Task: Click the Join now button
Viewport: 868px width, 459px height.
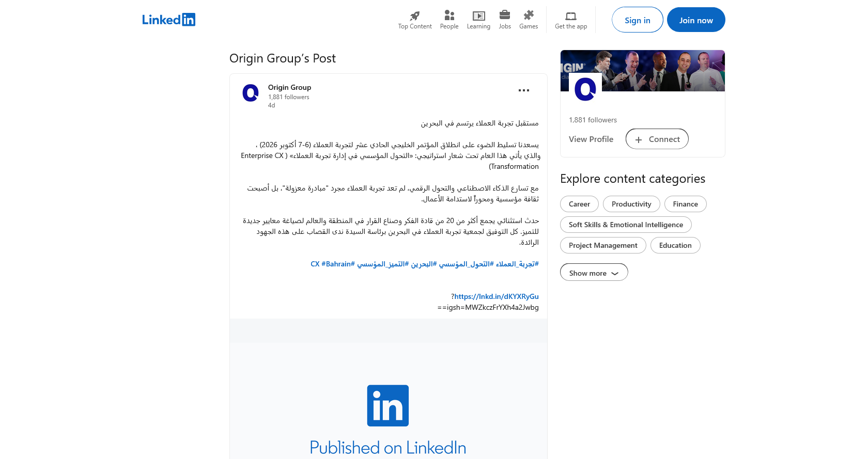Action: pyautogui.click(x=696, y=20)
